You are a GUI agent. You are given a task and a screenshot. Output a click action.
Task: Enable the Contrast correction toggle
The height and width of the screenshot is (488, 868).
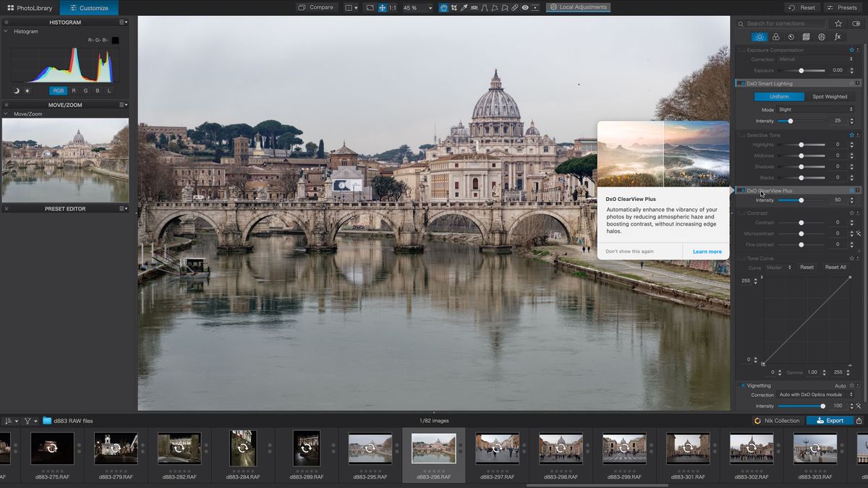[x=741, y=213]
